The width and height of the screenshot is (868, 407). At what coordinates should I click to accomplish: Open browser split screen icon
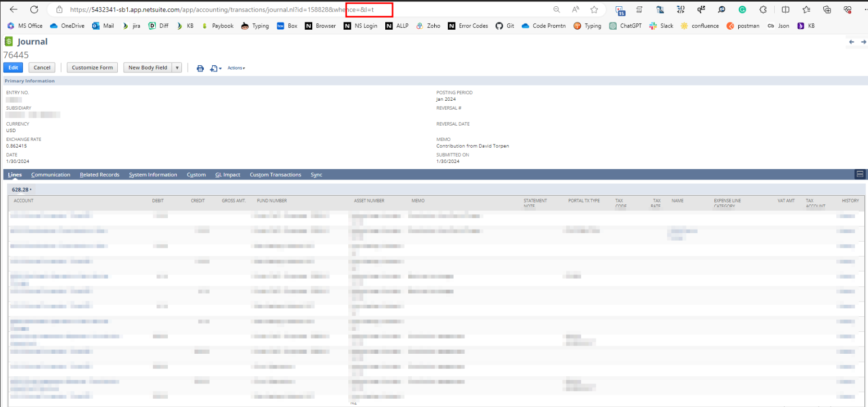[x=786, y=9]
